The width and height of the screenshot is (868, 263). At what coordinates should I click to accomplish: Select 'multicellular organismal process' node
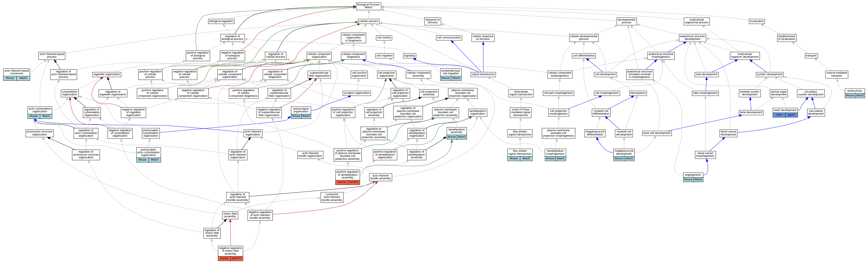696,21
